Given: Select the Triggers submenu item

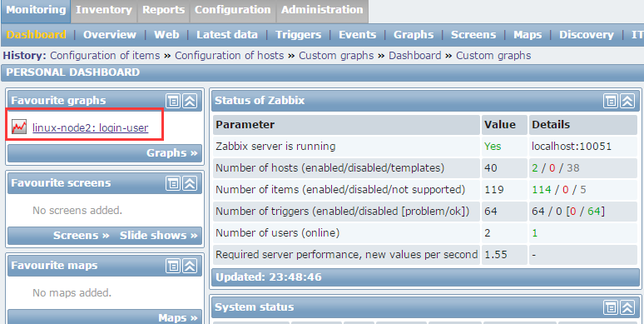Looking at the screenshot, I should pyautogui.click(x=298, y=35).
